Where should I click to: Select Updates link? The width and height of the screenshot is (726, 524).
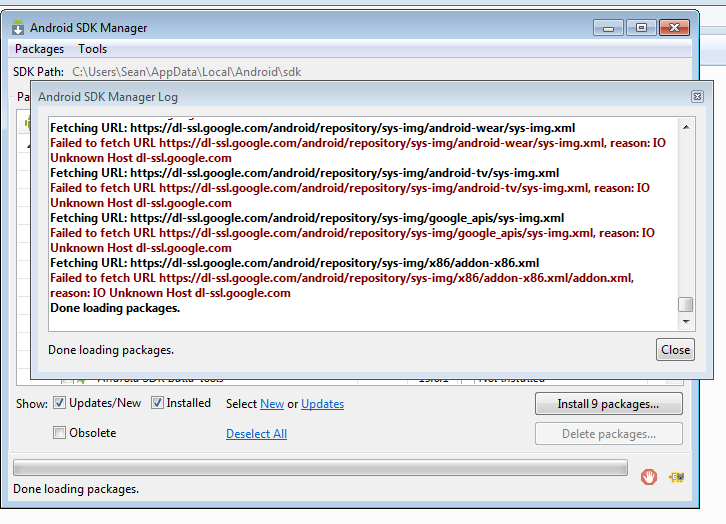click(322, 404)
